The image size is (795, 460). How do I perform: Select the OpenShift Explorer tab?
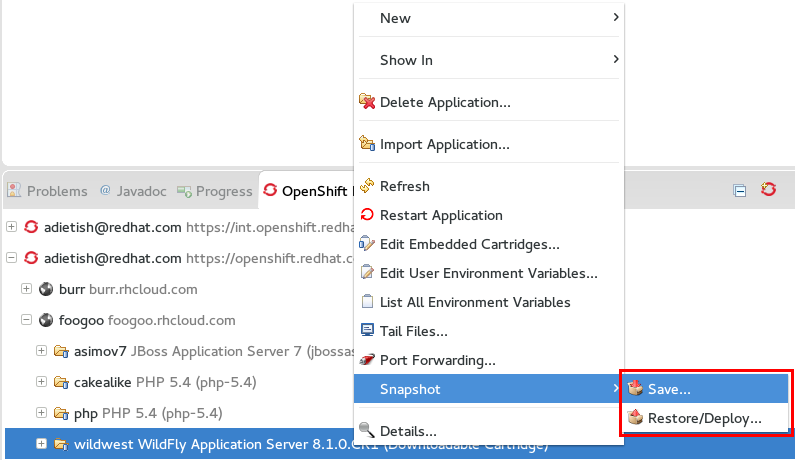306,191
